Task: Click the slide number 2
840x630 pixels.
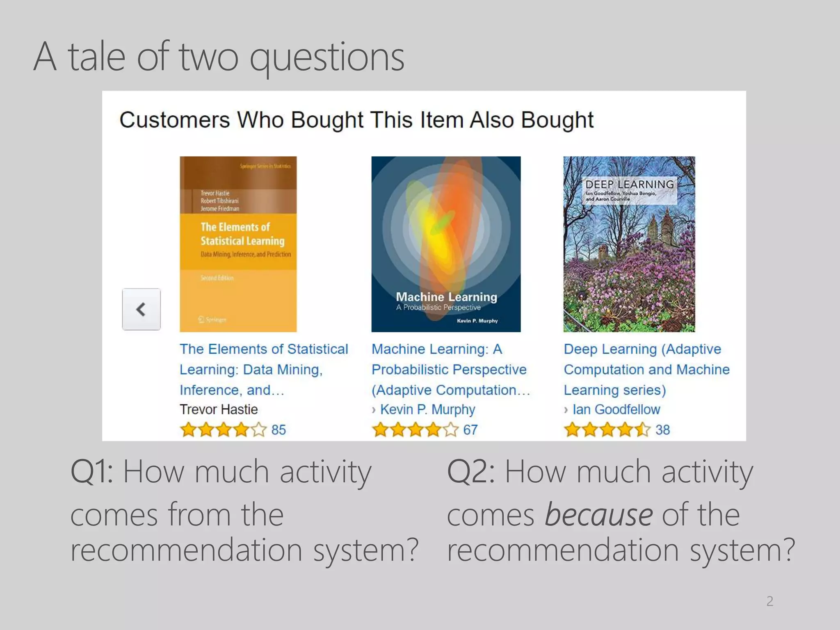Action: (x=769, y=601)
